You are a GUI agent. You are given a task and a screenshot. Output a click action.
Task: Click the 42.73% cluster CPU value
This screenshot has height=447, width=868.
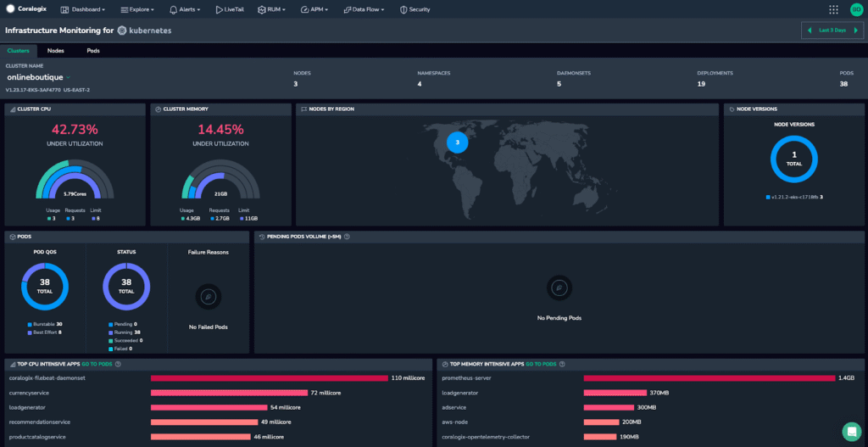coord(75,130)
